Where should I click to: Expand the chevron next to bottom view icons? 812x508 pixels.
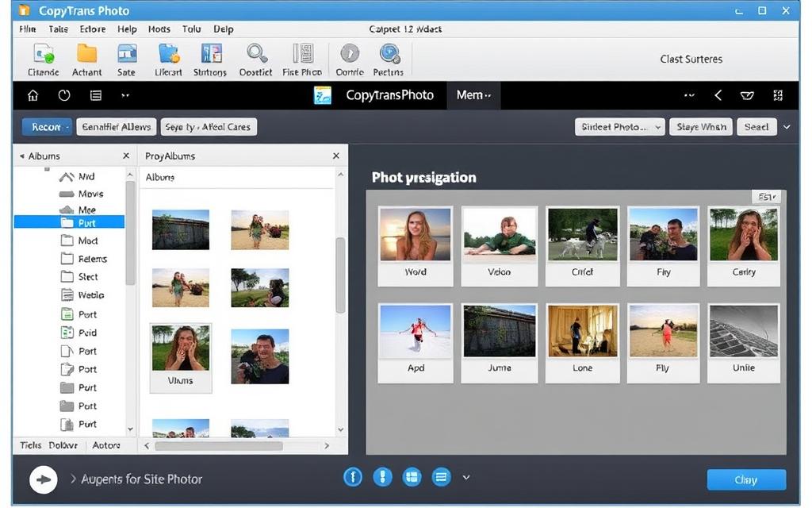tap(466, 477)
